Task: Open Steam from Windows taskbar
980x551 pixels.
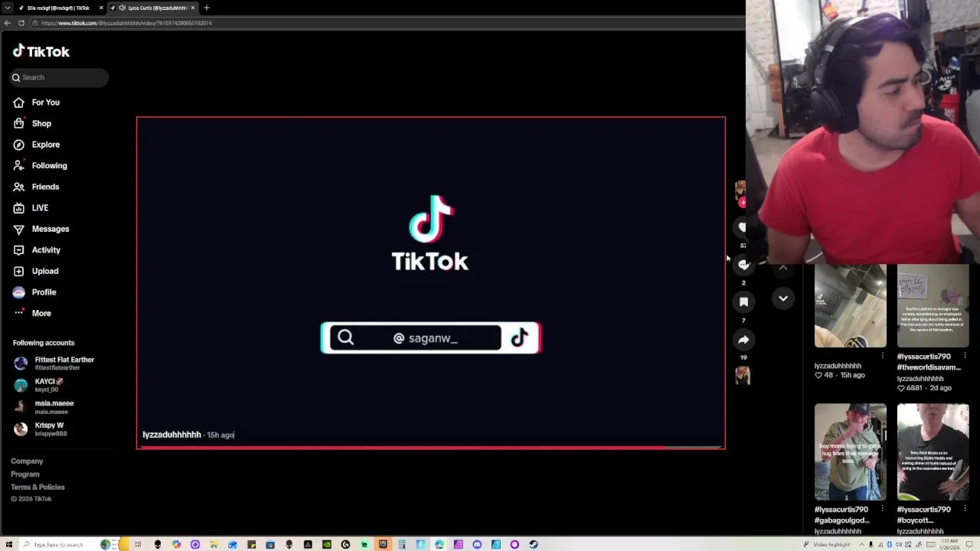Action: [533, 545]
